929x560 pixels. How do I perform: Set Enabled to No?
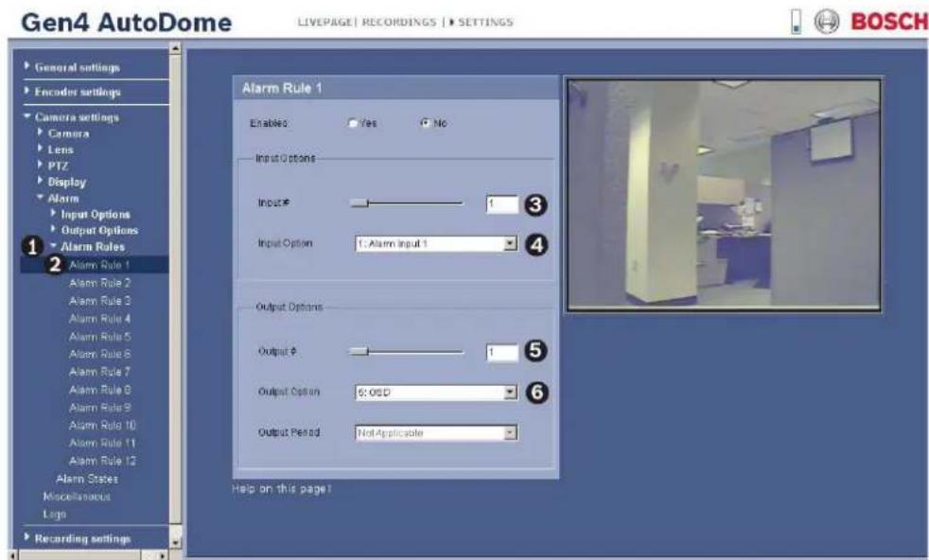click(x=425, y=123)
